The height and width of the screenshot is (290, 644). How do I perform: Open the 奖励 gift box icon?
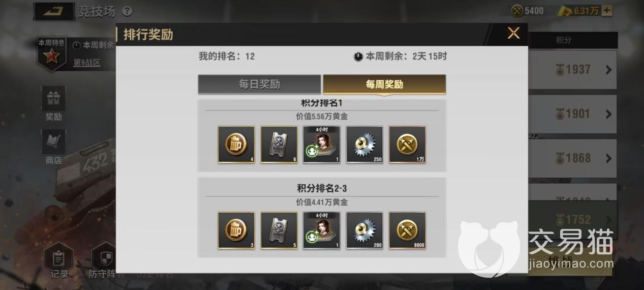click(x=53, y=104)
